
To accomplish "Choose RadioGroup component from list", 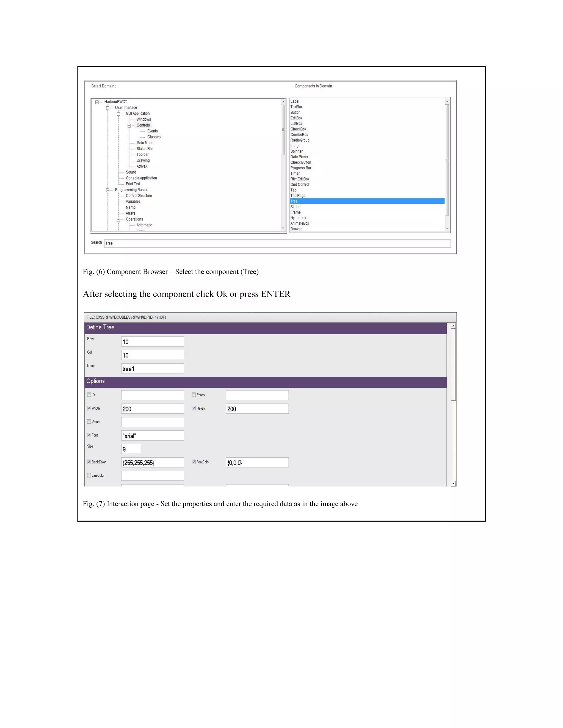I will pos(367,140).
